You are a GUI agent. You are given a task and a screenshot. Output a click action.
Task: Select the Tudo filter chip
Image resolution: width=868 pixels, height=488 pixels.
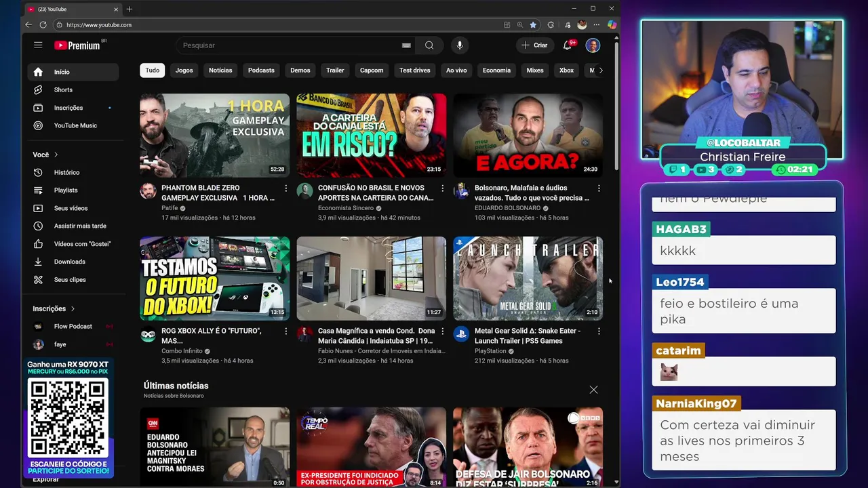tap(153, 70)
